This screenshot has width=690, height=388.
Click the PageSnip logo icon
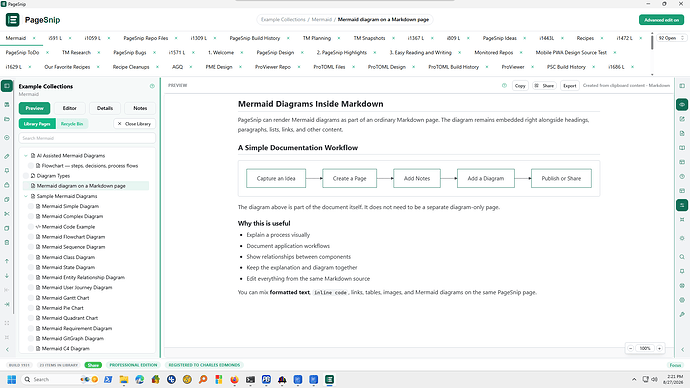(x=12, y=20)
